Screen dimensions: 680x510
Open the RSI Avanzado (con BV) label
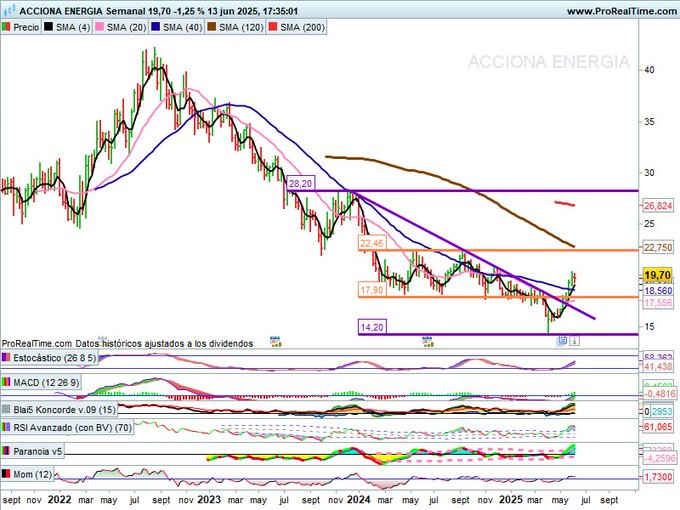[x=72, y=428]
